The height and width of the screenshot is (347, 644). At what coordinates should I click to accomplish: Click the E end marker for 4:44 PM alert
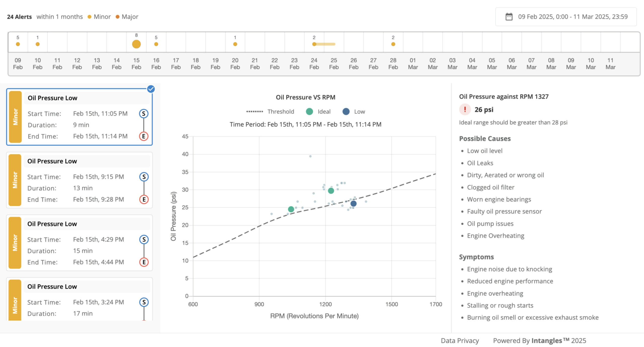144,262
